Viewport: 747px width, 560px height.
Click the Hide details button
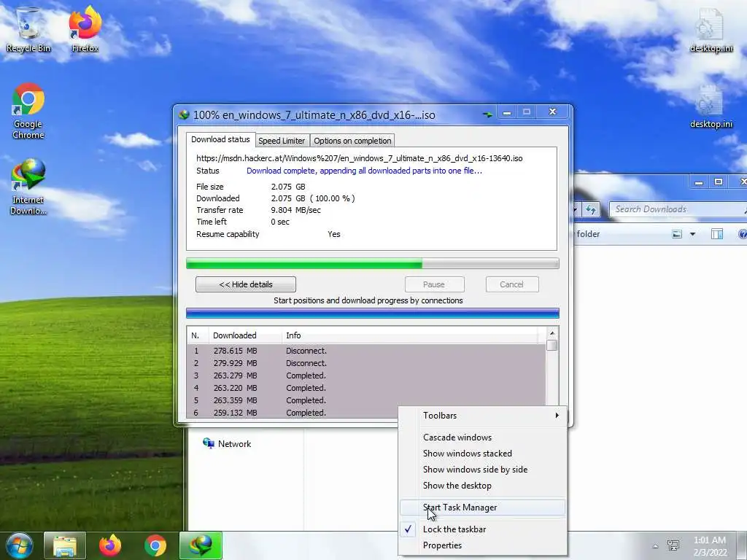pos(246,284)
